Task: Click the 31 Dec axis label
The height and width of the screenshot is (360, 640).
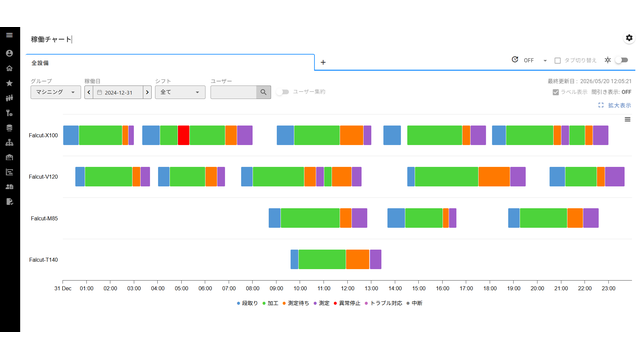Action: coord(63,288)
